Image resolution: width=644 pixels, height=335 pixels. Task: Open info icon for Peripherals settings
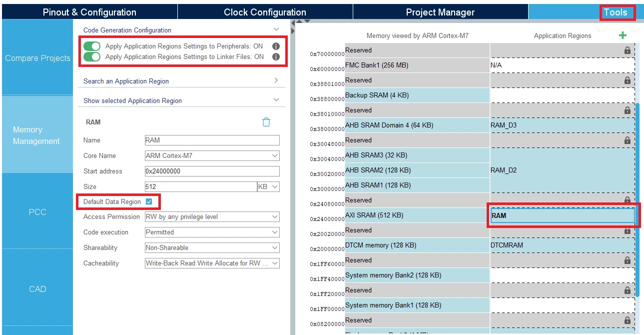(276, 46)
